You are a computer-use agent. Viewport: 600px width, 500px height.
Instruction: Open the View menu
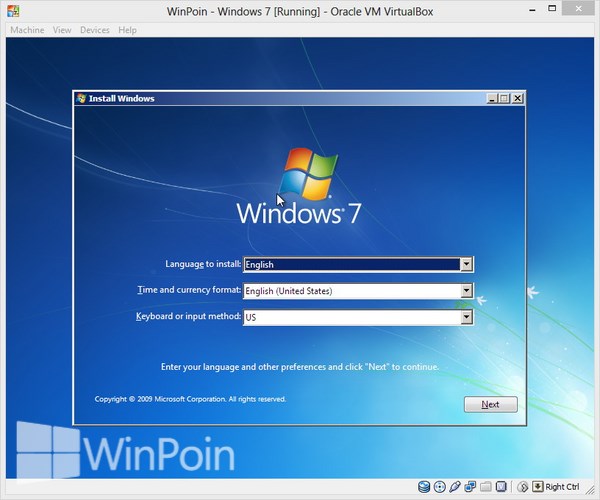(x=62, y=30)
